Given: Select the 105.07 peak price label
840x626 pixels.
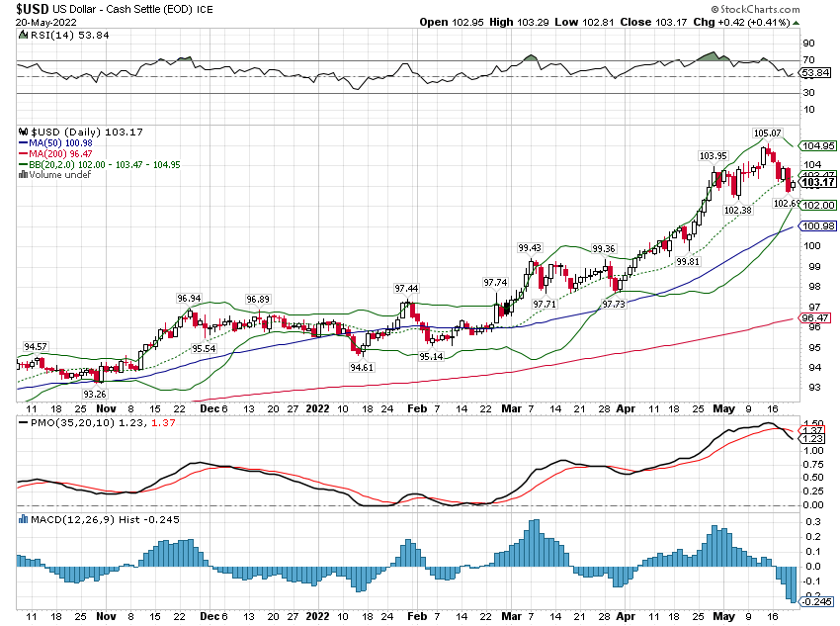Looking at the screenshot, I should point(767,133).
